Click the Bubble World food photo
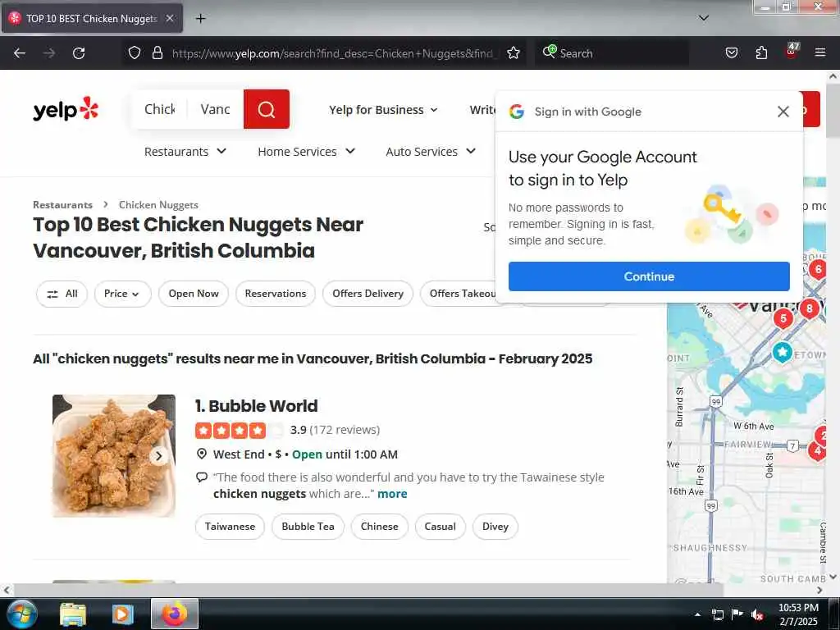 (x=113, y=456)
